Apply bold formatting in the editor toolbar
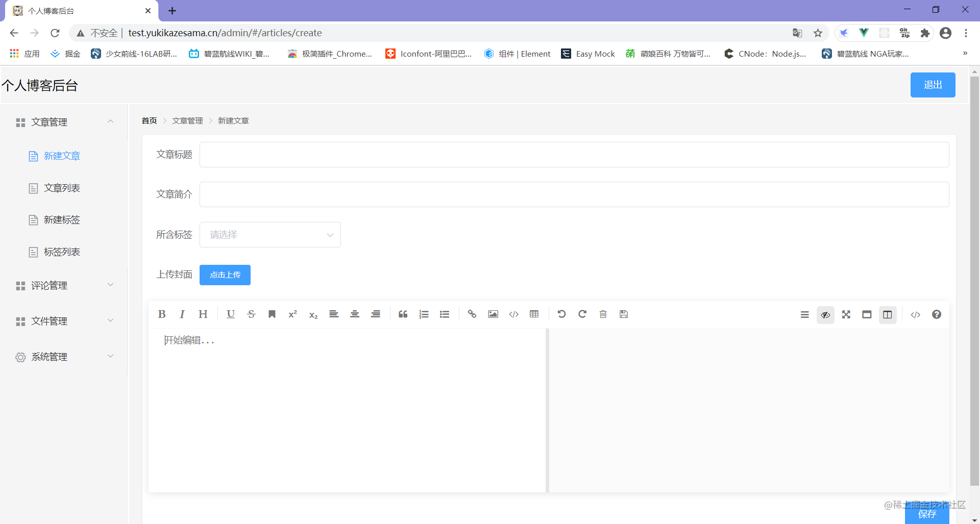 click(161, 314)
